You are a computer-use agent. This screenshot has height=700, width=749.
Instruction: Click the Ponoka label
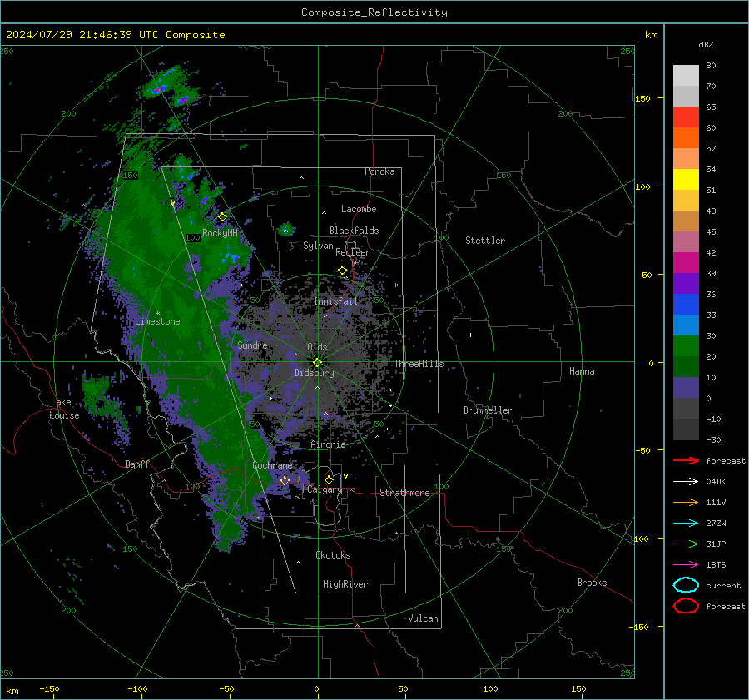[x=379, y=171]
